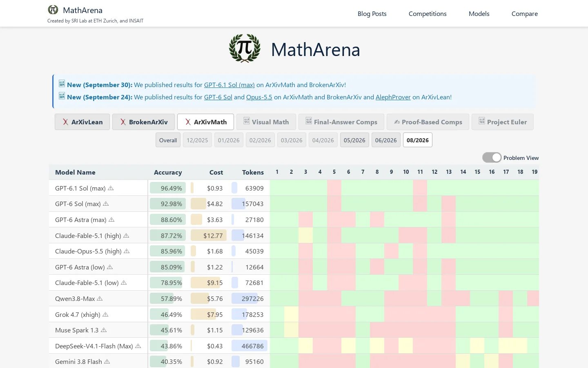Select the 06/2026 date filter
Screen dimensions: 588x368
click(x=386, y=140)
